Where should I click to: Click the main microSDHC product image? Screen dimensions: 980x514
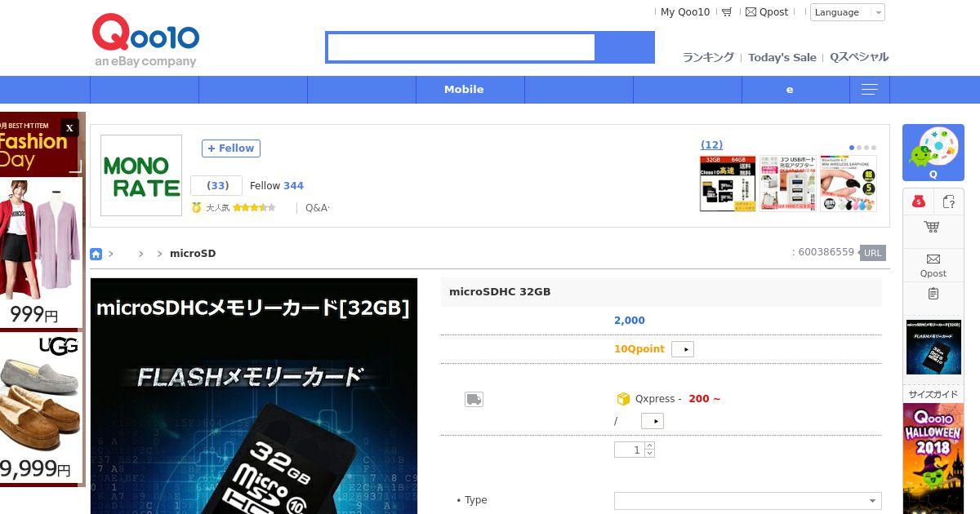click(254, 397)
